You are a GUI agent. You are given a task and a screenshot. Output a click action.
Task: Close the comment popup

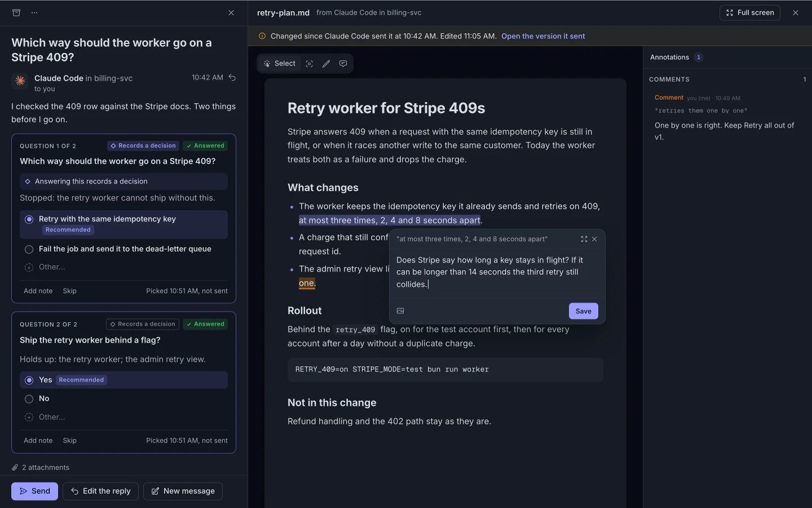pos(594,239)
